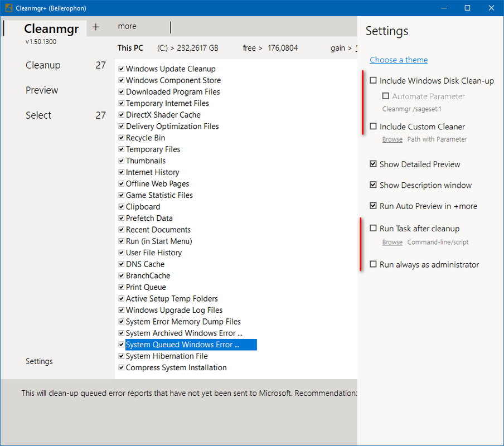Uncheck Recycle Bin item

121,138
